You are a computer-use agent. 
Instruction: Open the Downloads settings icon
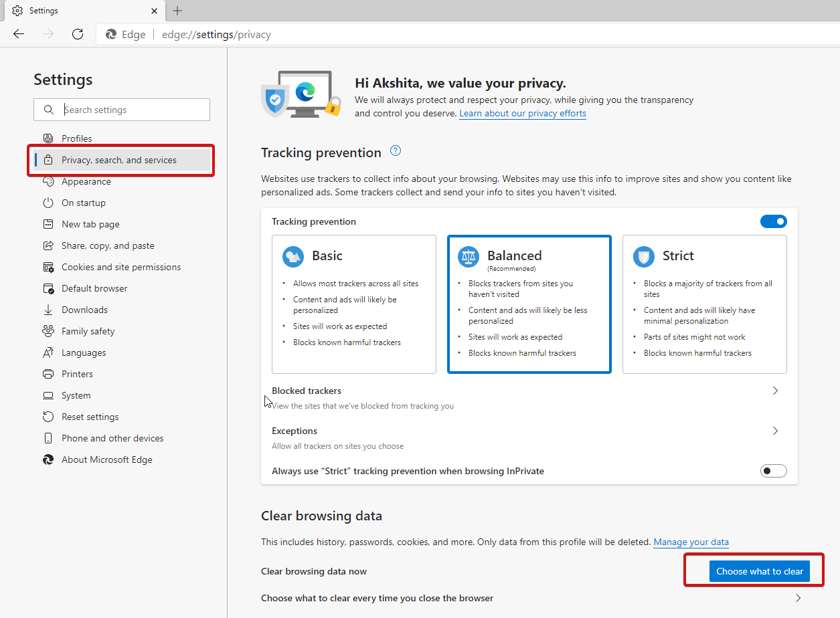(x=48, y=310)
